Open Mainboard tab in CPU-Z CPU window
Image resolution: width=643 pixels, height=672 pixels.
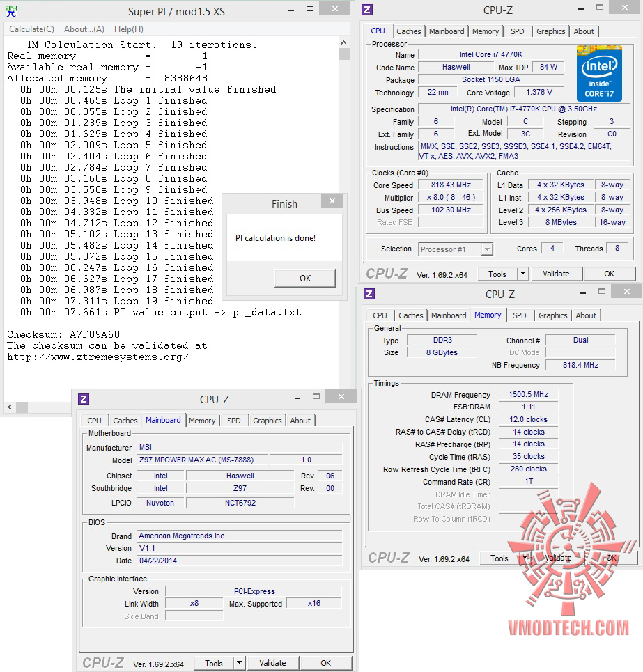coord(447,31)
